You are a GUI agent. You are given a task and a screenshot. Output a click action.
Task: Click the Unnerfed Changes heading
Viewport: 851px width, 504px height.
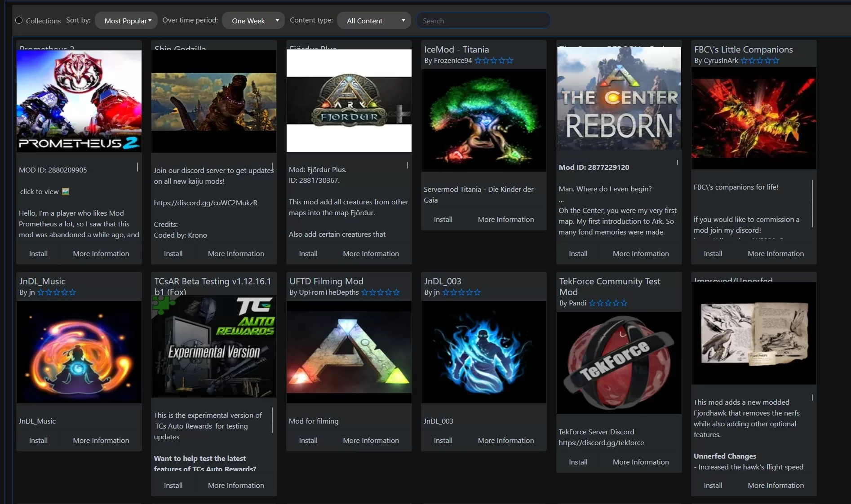[x=725, y=456]
